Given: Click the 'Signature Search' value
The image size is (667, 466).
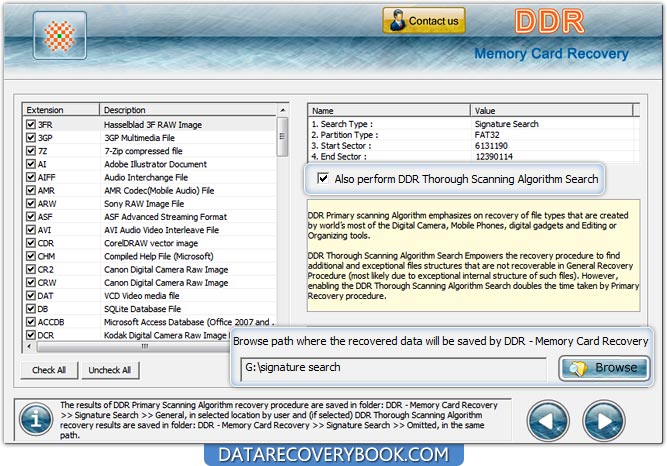Looking at the screenshot, I should (x=507, y=124).
